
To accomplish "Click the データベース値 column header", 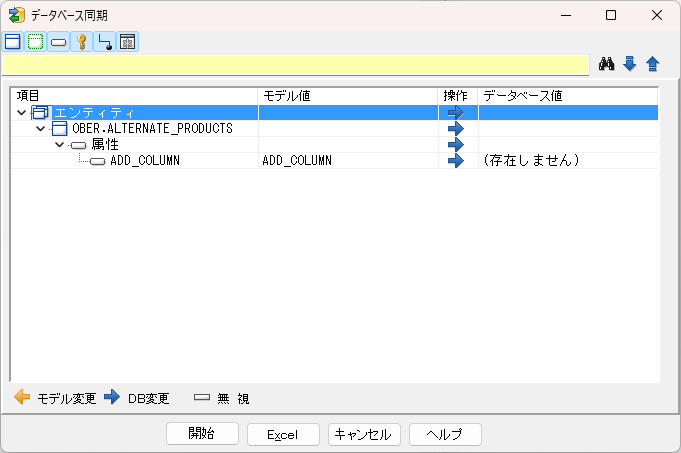I will pyautogui.click(x=568, y=96).
